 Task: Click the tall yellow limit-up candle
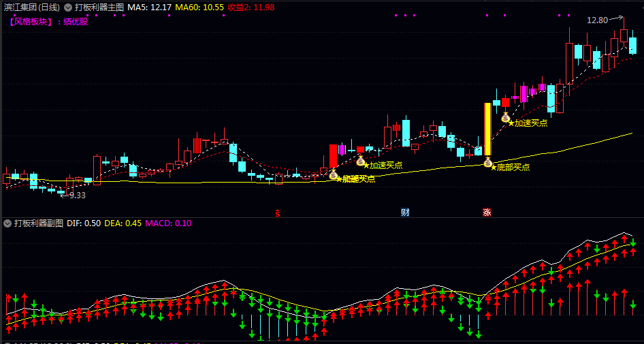tap(487, 129)
